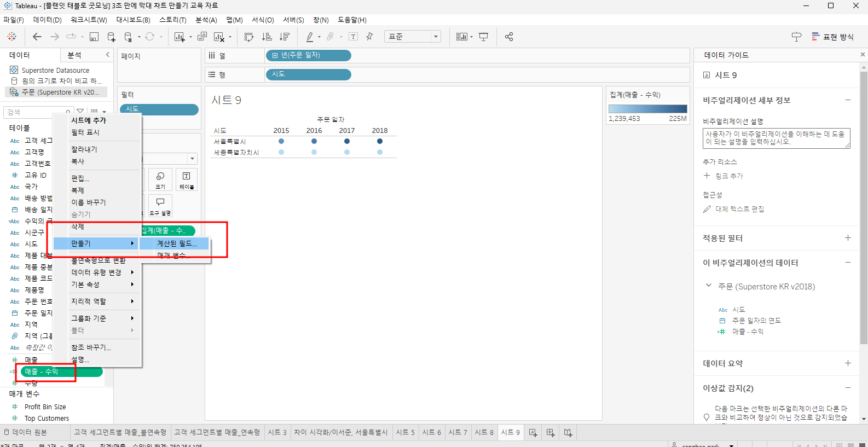The width and height of the screenshot is (868, 447).
Task: Click the Sort ascending toolbar icon
Action: tap(267, 37)
